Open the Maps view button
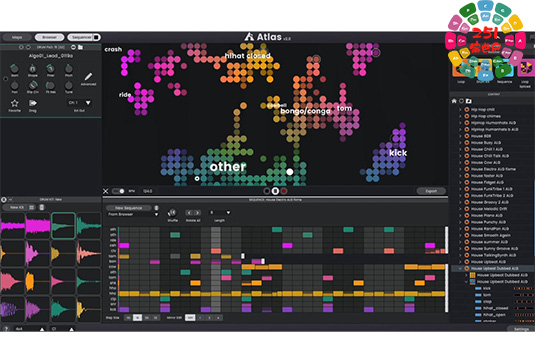The height and width of the screenshot is (363, 535). pyautogui.click(x=17, y=37)
